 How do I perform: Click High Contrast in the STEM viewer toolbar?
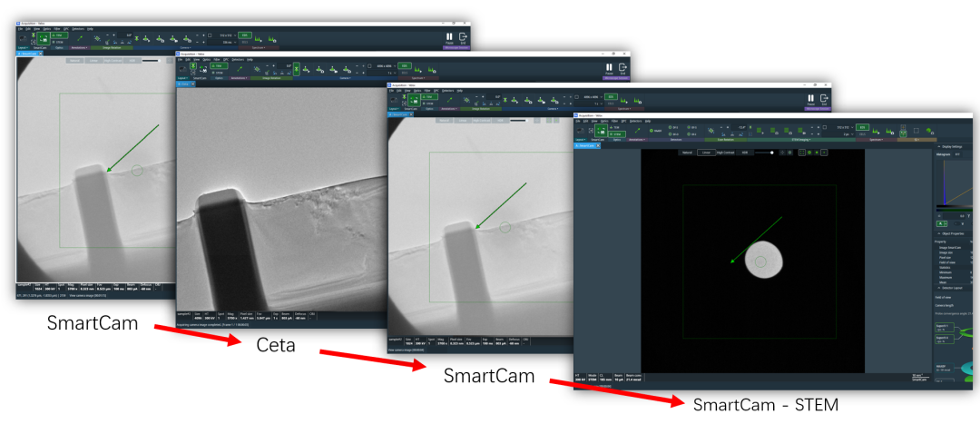(727, 153)
